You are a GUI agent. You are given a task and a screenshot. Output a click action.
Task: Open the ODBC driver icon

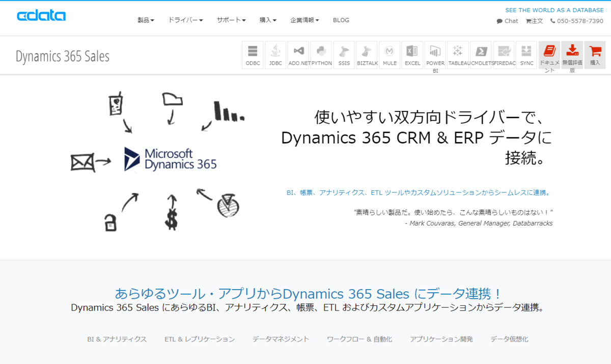point(253,55)
